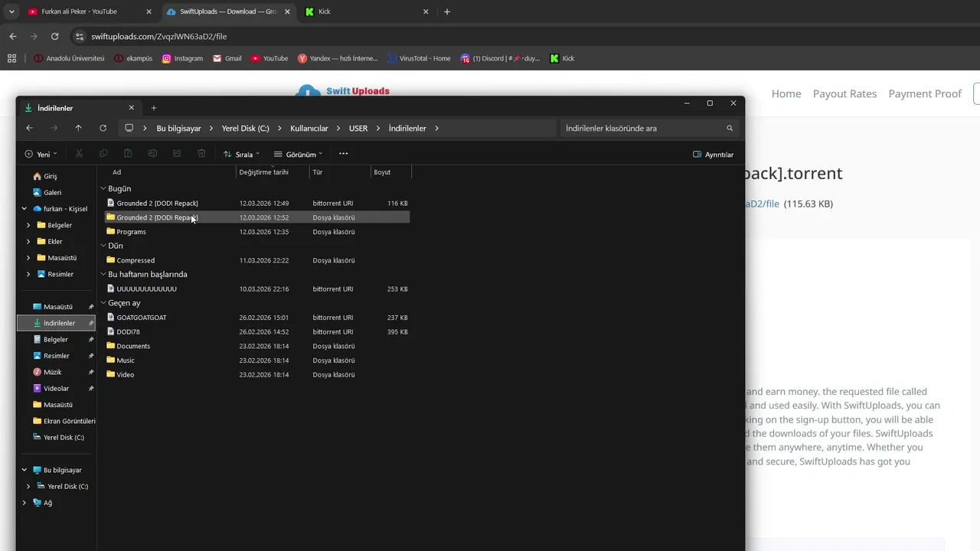Collapse the Bugün group
The width and height of the screenshot is (980, 551).
coord(103,188)
